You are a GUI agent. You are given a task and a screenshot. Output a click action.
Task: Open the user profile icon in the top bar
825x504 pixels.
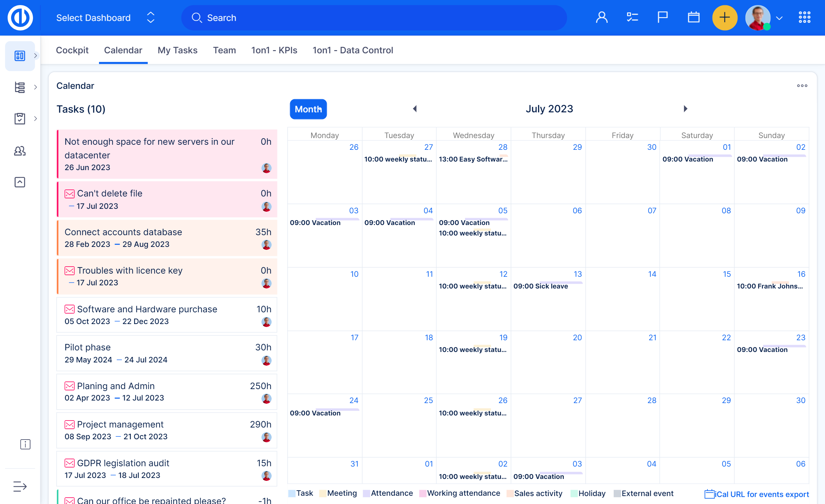pyautogui.click(x=601, y=18)
